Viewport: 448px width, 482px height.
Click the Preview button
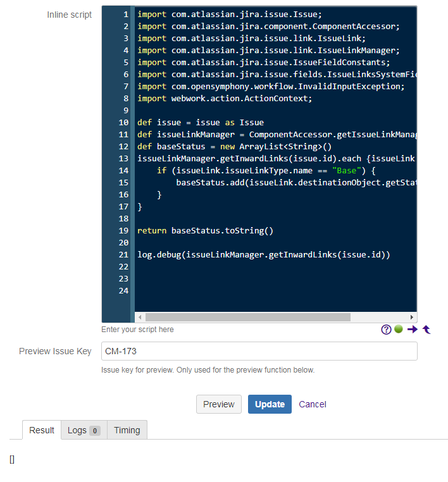pos(219,404)
